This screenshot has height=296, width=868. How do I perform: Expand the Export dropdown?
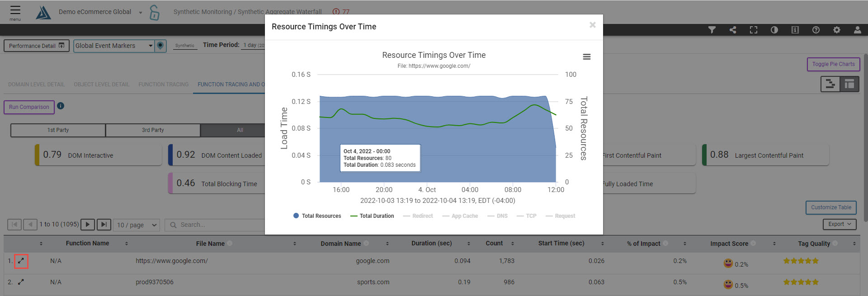(839, 224)
